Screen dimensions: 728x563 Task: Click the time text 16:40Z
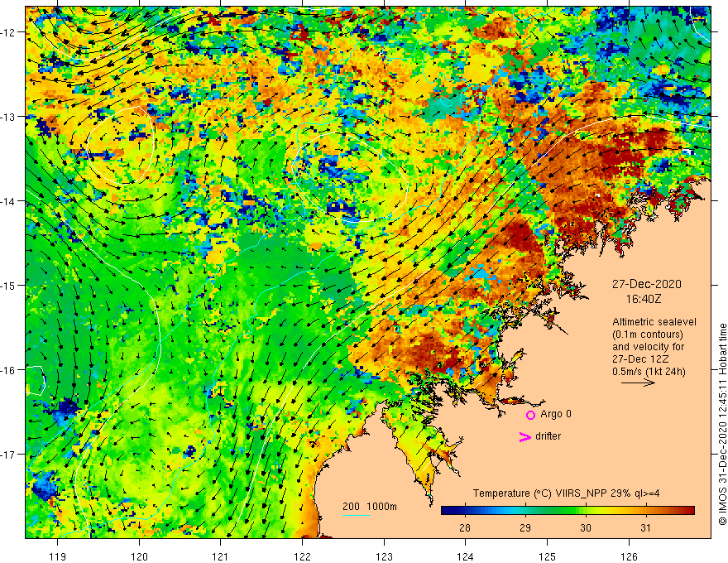[x=643, y=299]
